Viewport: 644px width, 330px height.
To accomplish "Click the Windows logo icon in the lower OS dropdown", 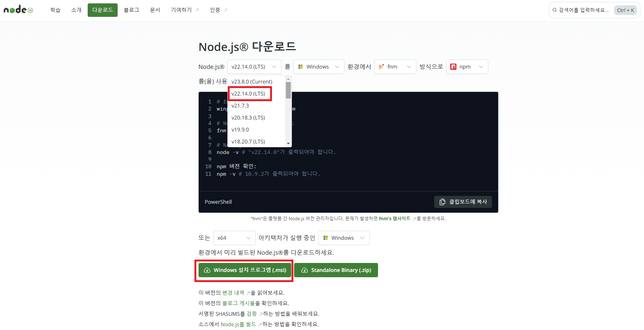I will point(326,238).
